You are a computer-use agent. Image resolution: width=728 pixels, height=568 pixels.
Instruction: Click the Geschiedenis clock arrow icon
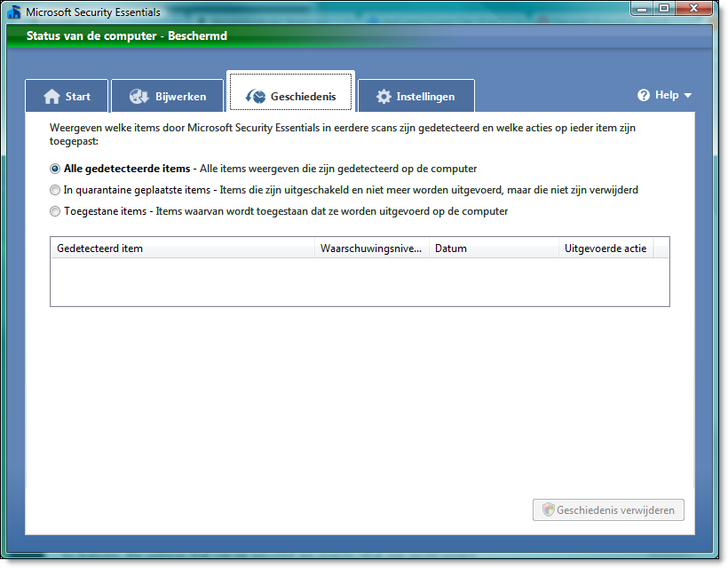pyautogui.click(x=256, y=97)
